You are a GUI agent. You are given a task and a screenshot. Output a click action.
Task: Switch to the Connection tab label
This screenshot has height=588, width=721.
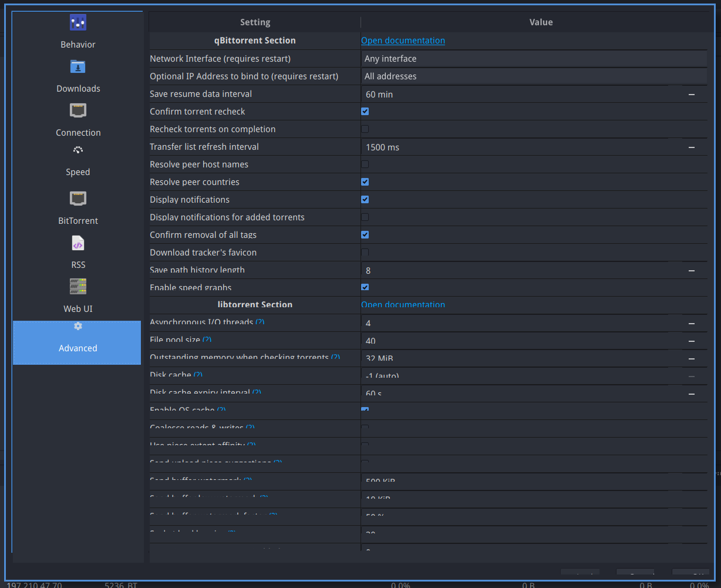click(x=78, y=133)
